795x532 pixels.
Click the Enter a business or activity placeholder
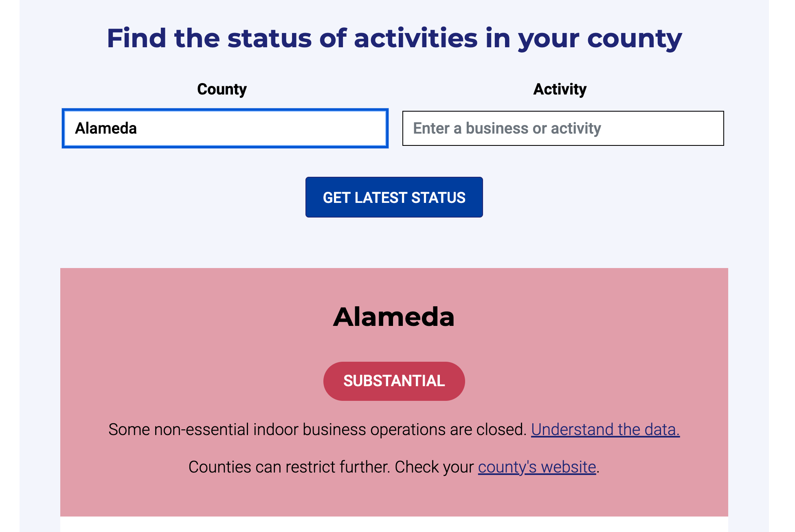tap(507, 128)
